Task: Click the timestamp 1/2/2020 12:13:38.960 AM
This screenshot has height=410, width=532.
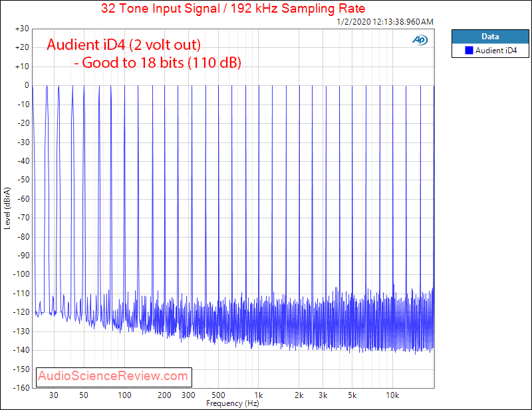Action: click(x=385, y=22)
